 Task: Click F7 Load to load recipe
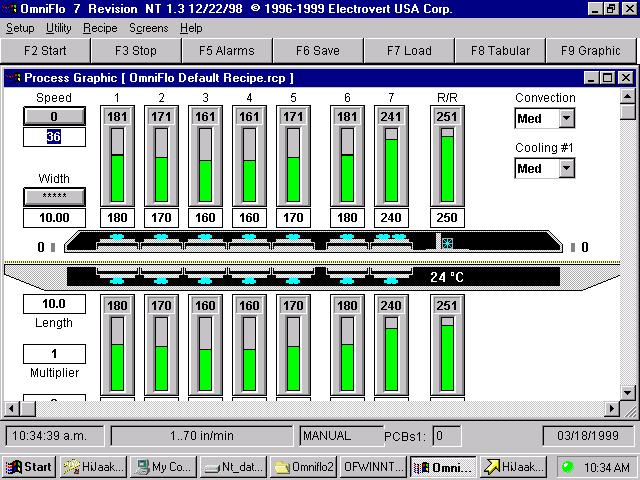[409, 51]
